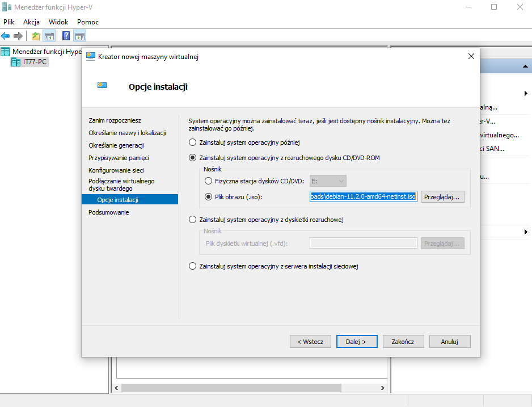Collapse the Actions pane header arrow
532x407 pixels.
point(525,67)
